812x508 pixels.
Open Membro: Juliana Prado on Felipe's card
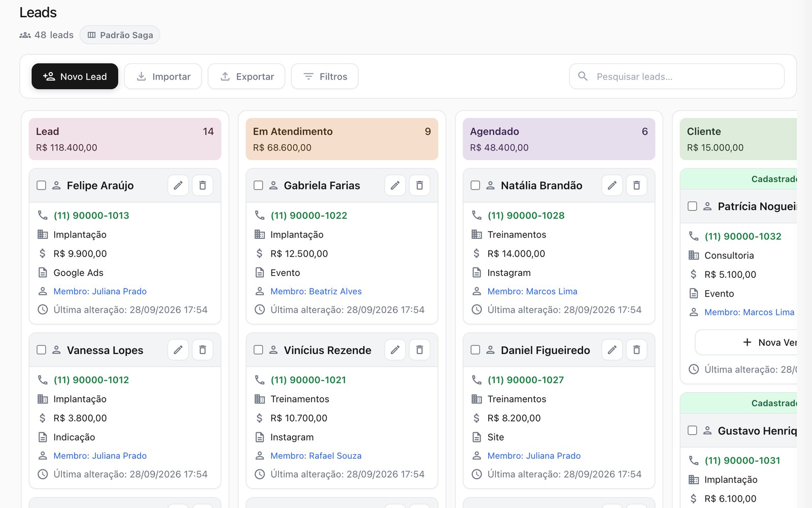(x=100, y=292)
